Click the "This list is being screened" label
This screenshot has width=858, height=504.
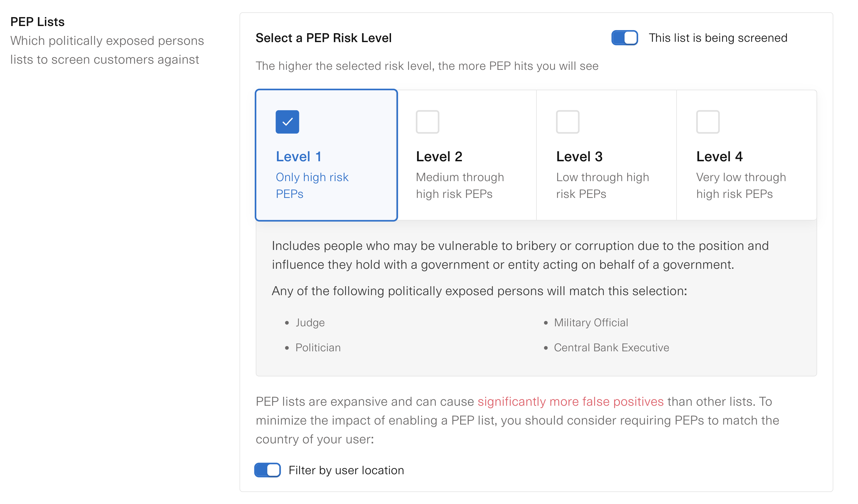[718, 38]
